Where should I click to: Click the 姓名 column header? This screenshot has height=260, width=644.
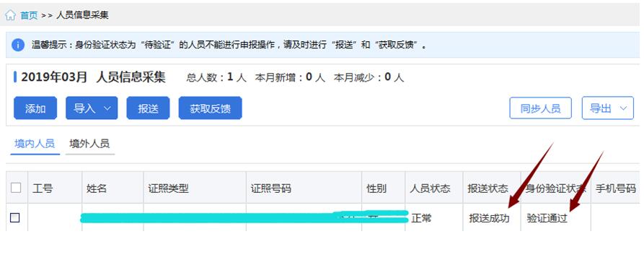(x=97, y=188)
